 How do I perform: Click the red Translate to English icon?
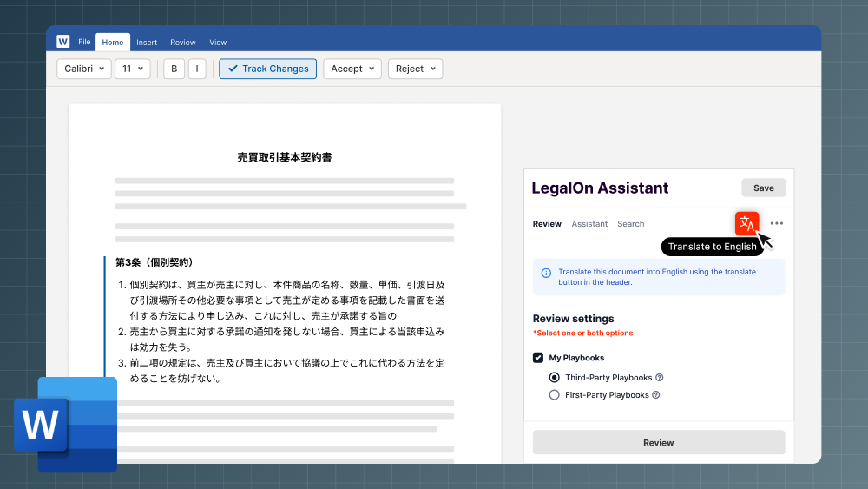[x=746, y=224]
